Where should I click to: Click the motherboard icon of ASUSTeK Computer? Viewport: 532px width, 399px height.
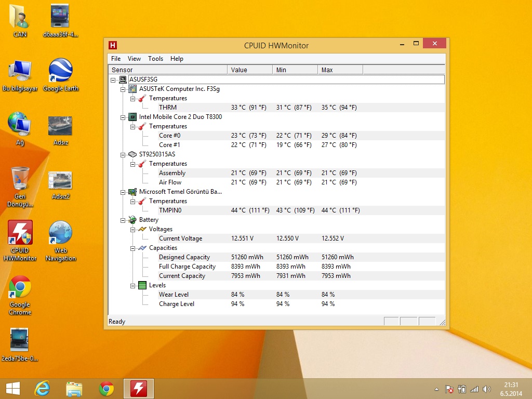132,89
